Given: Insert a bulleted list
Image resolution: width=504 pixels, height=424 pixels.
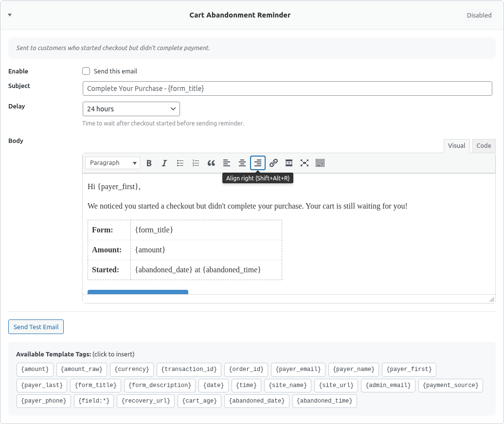Looking at the screenshot, I should tap(180, 163).
